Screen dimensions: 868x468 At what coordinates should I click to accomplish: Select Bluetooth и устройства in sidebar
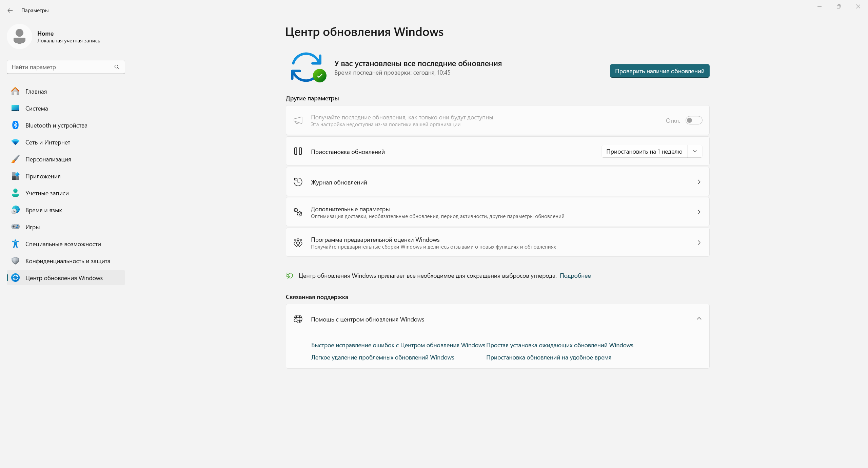pyautogui.click(x=56, y=125)
